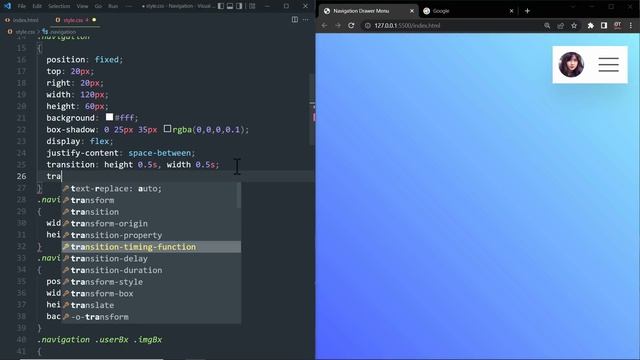Screen dimensions: 640x360
Task: Select the translate suggestion
Action: click(151, 305)
